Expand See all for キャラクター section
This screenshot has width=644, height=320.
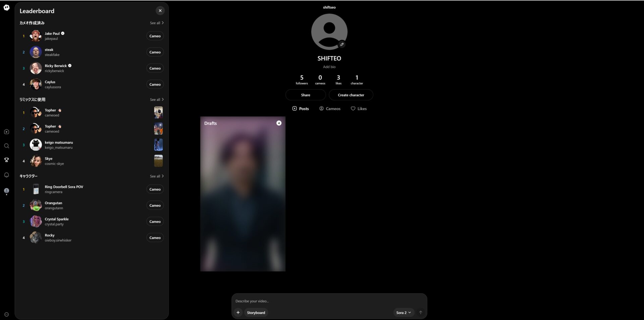click(x=157, y=176)
